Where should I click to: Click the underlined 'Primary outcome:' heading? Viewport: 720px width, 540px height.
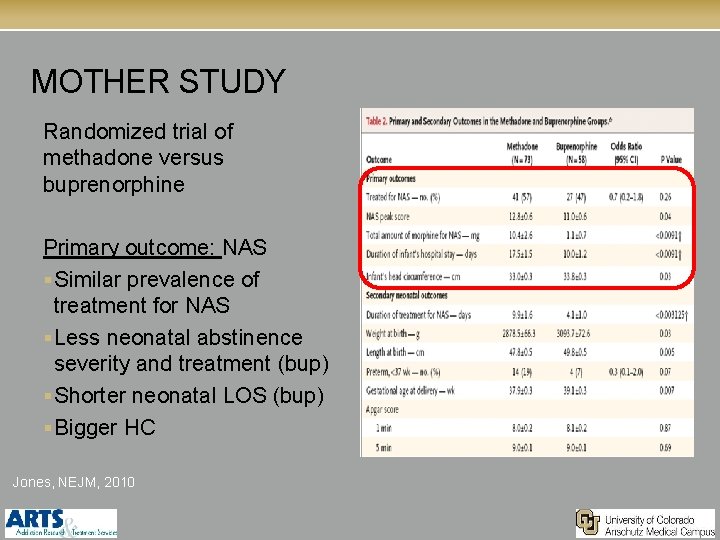(x=130, y=248)
